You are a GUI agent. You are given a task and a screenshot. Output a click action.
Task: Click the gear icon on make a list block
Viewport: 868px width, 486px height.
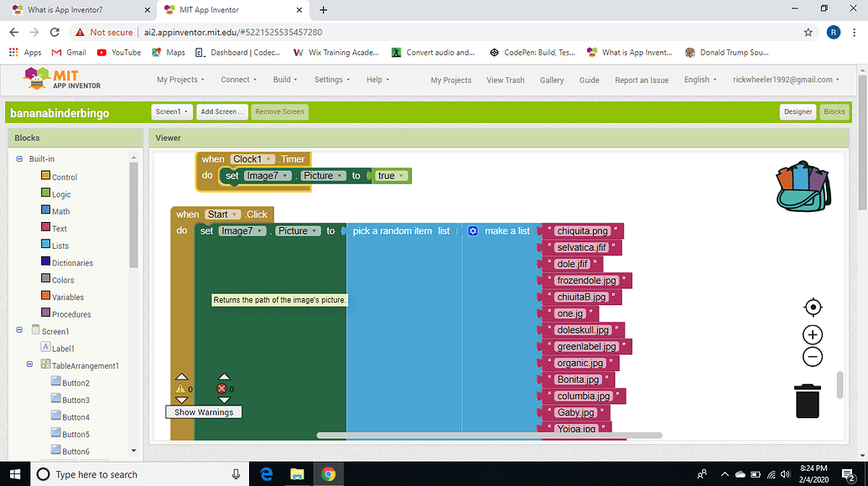473,231
